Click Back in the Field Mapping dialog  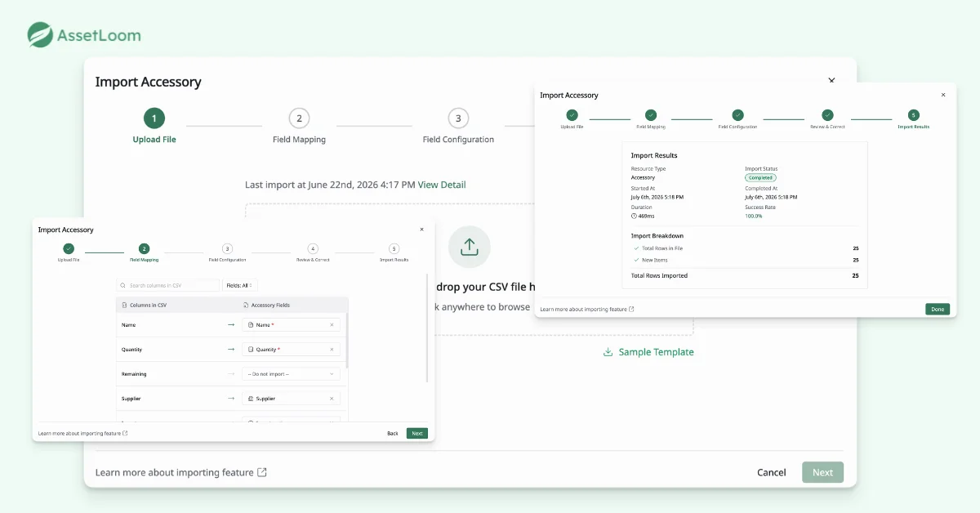click(x=393, y=433)
